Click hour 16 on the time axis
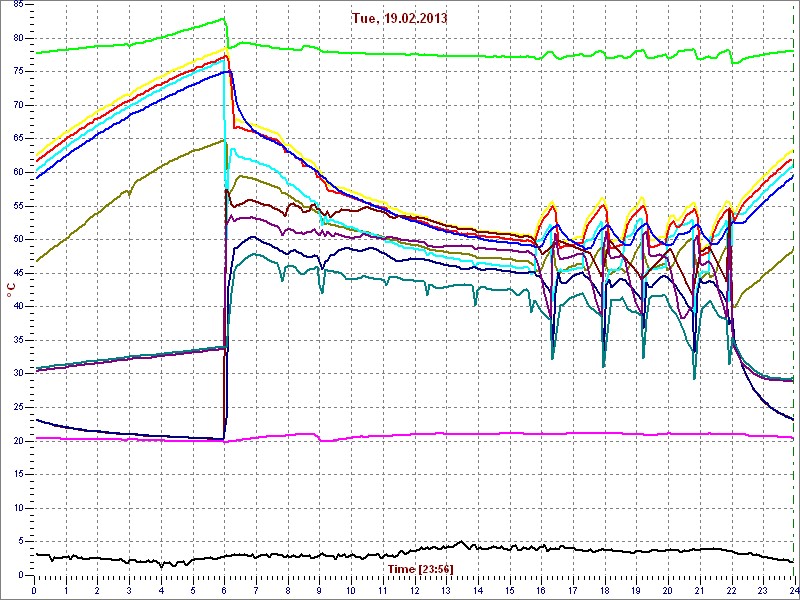Screen dimensions: 800x600 coord(541,590)
